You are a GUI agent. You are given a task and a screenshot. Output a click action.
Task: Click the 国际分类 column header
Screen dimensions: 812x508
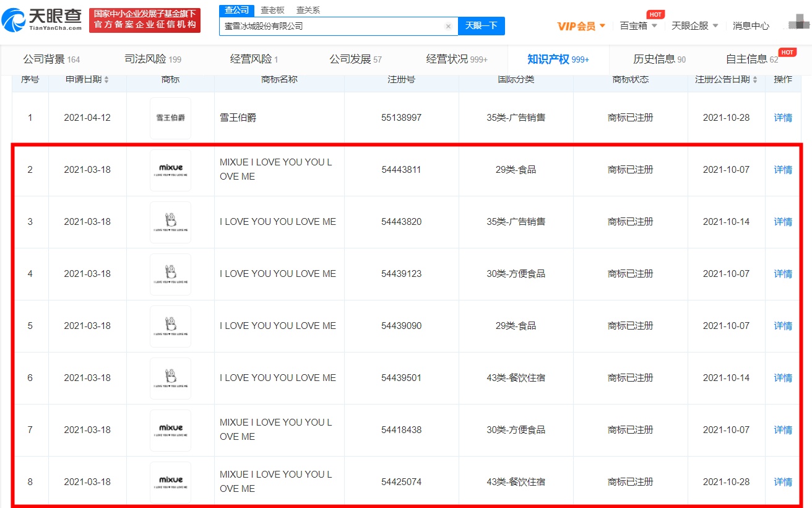pyautogui.click(x=516, y=79)
